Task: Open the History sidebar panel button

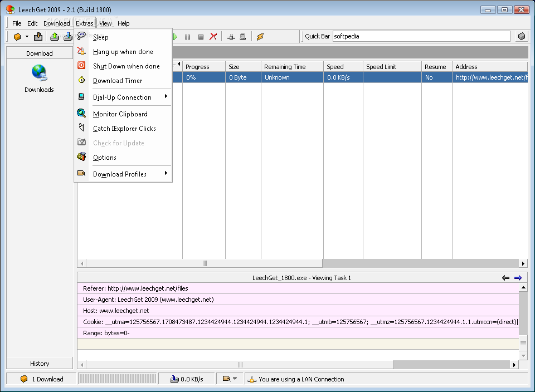Action: [x=39, y=364]
